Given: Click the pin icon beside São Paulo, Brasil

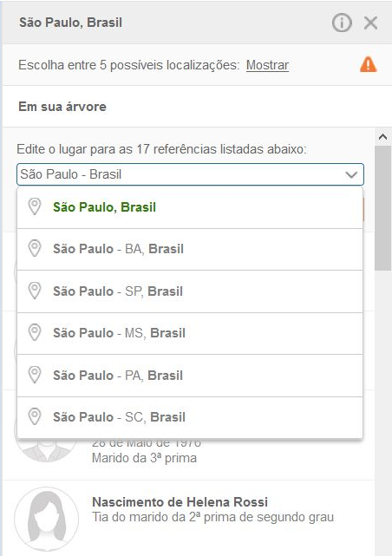Looking at the screenshot, I should tap(35, 206).
